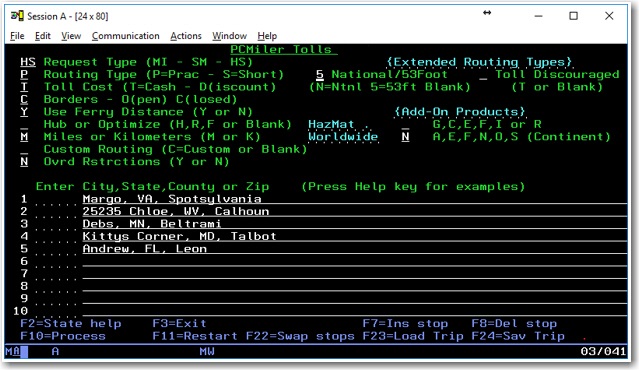This screenshot has width=639, height=370.
Task: Open the Edit menu
Action: 43,36
